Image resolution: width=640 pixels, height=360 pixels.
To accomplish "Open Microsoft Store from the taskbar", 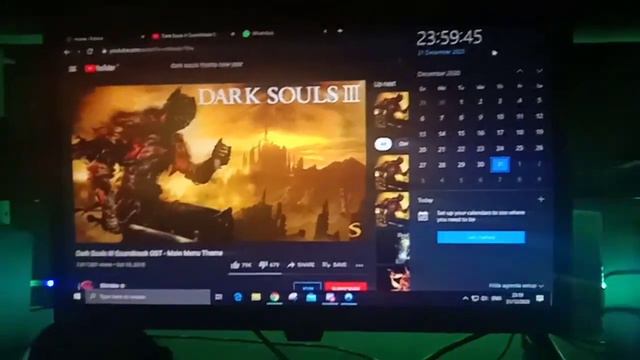I will tap(311, 298).
